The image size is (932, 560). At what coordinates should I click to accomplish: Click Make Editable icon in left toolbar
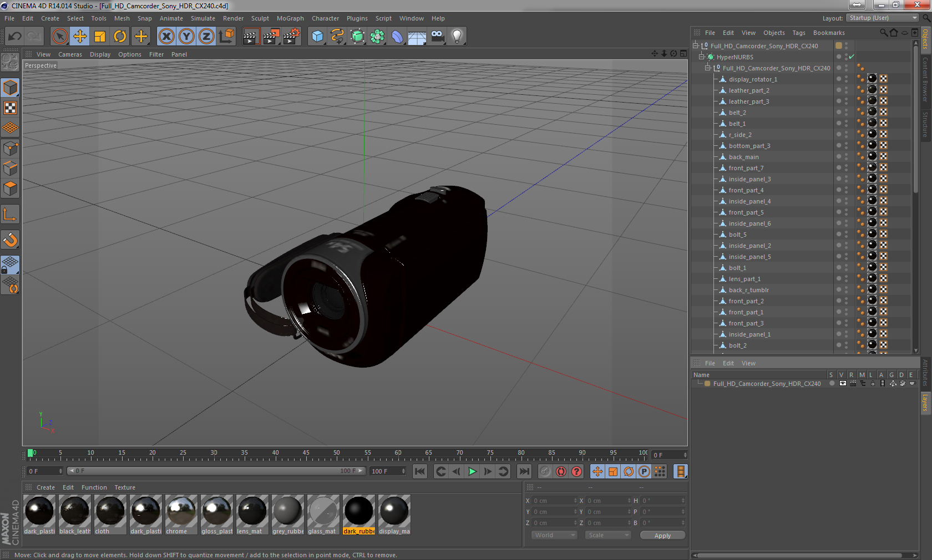pos(10,62)
